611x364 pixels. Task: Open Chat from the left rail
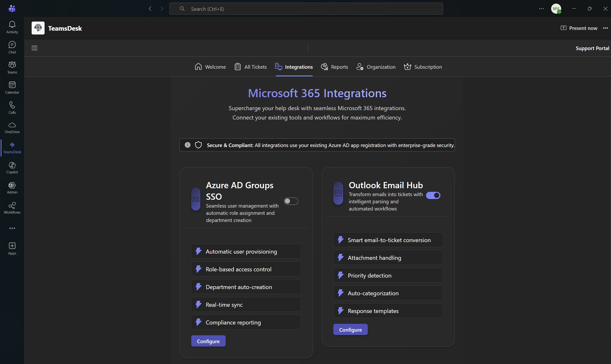pyautogui.click(x=12, y=47)
